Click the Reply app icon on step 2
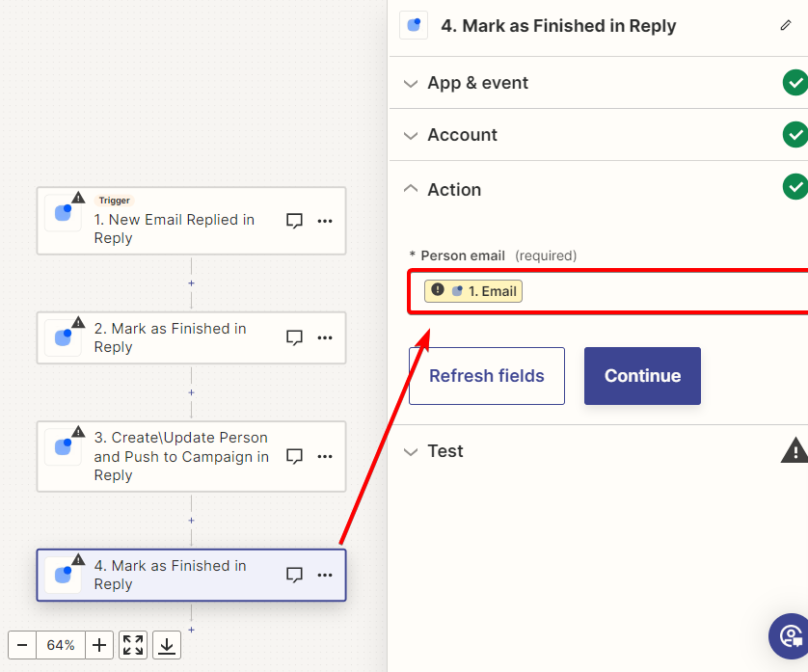Screen dimensions: 808x672 [x=63, y=338]
